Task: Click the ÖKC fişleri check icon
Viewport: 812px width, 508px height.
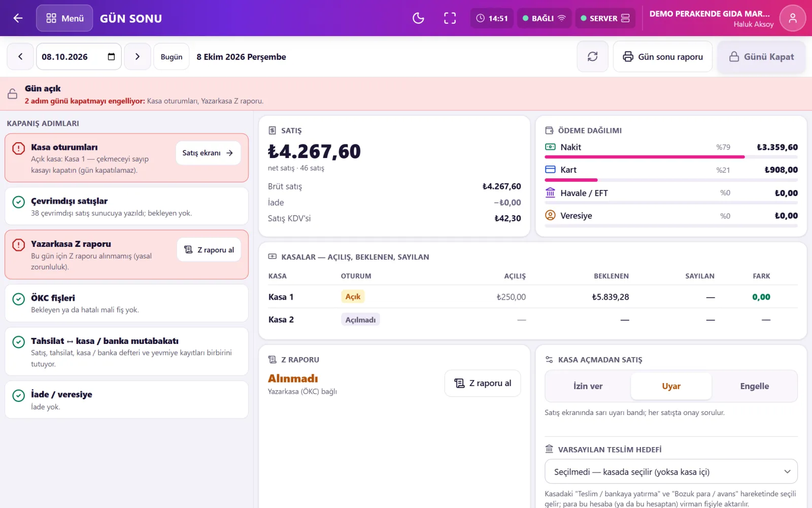Action: (x=19, y=299)
